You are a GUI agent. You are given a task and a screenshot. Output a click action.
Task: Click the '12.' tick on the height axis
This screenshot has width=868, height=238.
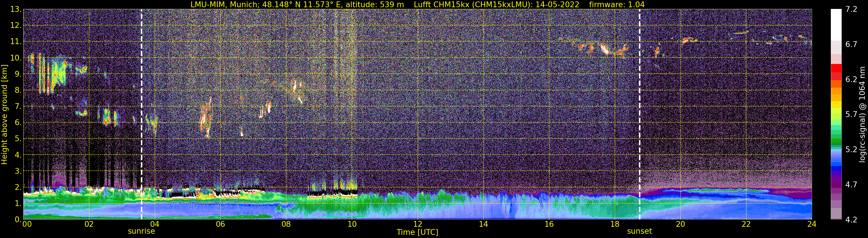(16, 25)
